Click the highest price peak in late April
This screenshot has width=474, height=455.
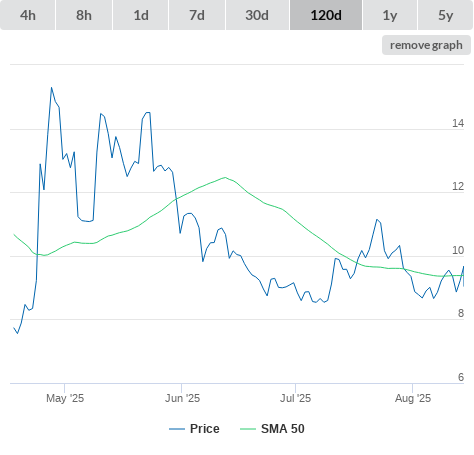click(51, 88)
